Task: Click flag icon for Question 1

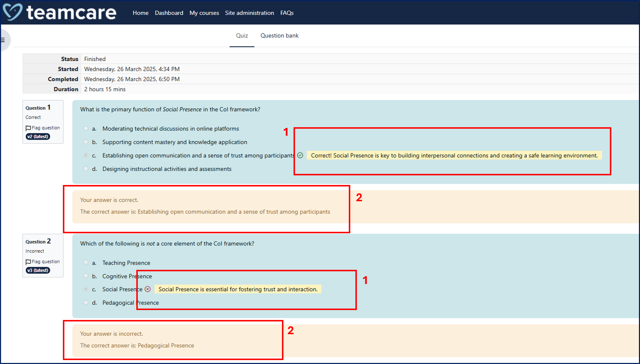Action: point(28,128)
